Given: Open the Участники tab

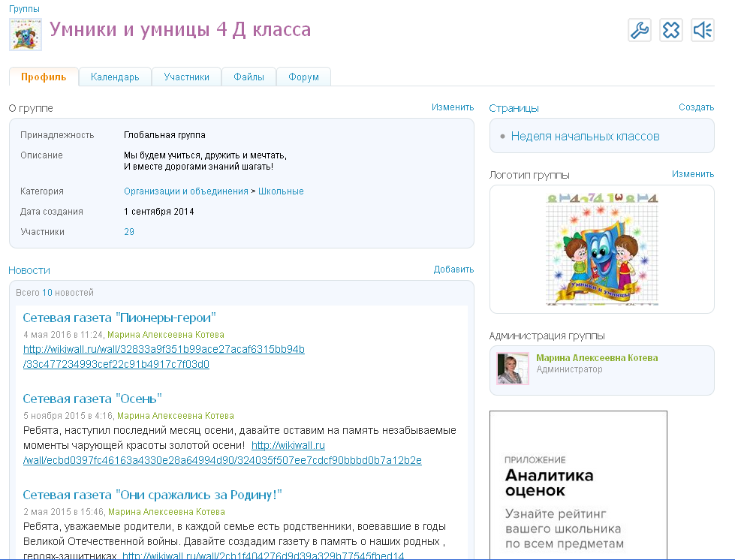Looking at the screenshot, I should pyautogui.click(x=186, y=77).
